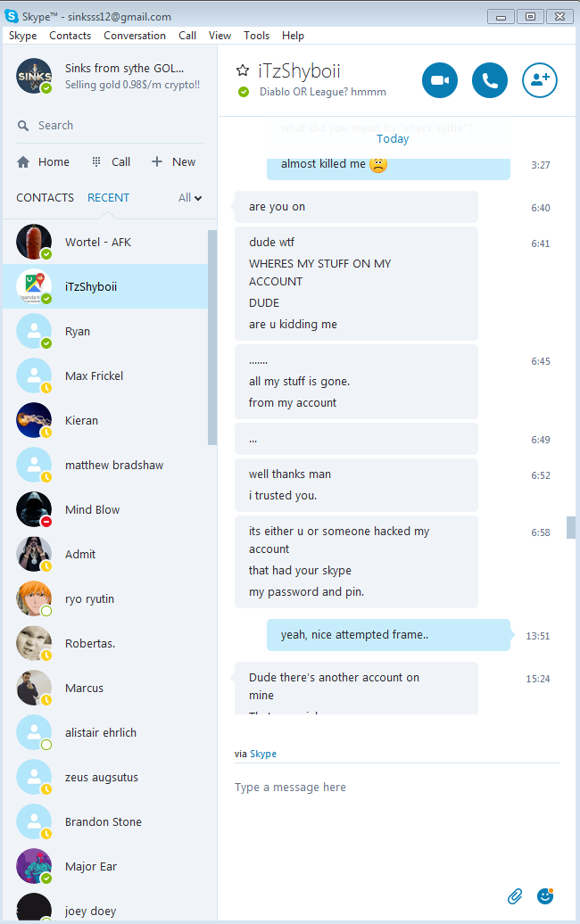The image size is (580, 924).
Task: Expand the All contacts filter dropdown
Action: coord(190,198)
